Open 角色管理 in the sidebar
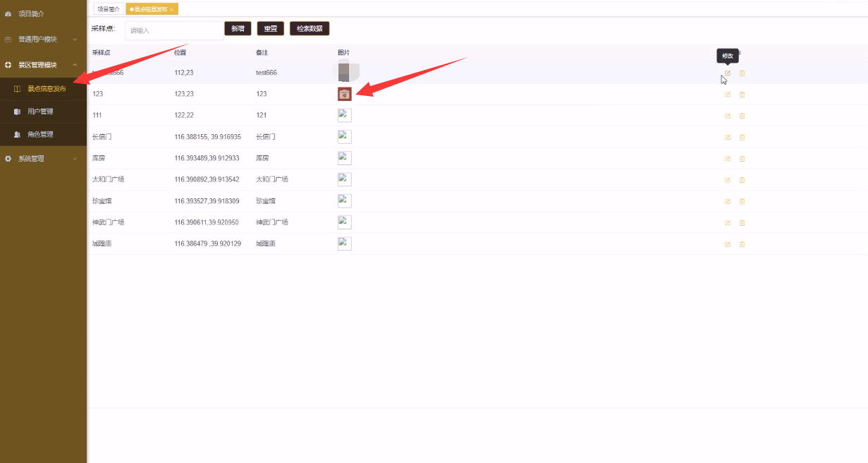 point(40,134)
